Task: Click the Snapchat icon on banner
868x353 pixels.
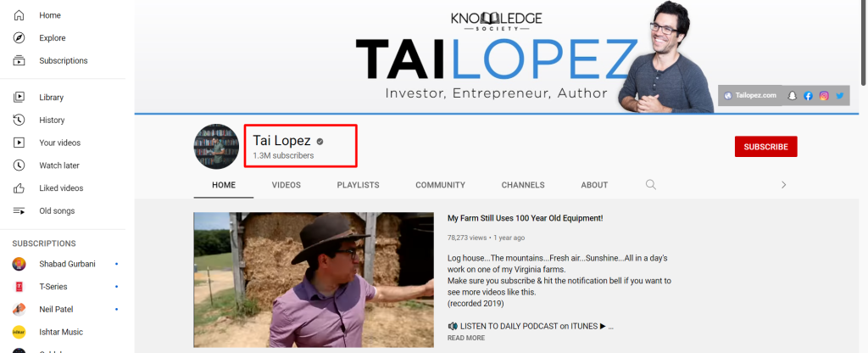Action: (793, 95)
